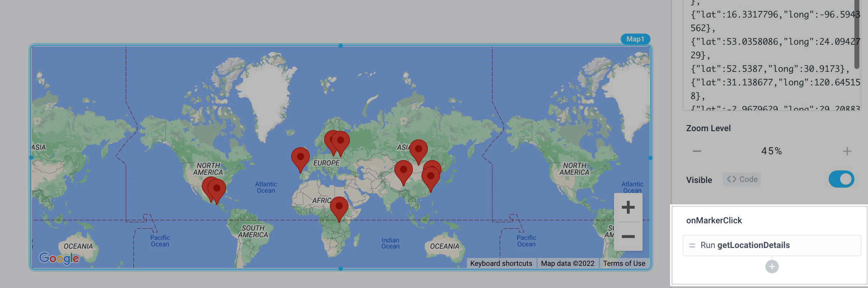Click the lower marker over eastern China

430,180
